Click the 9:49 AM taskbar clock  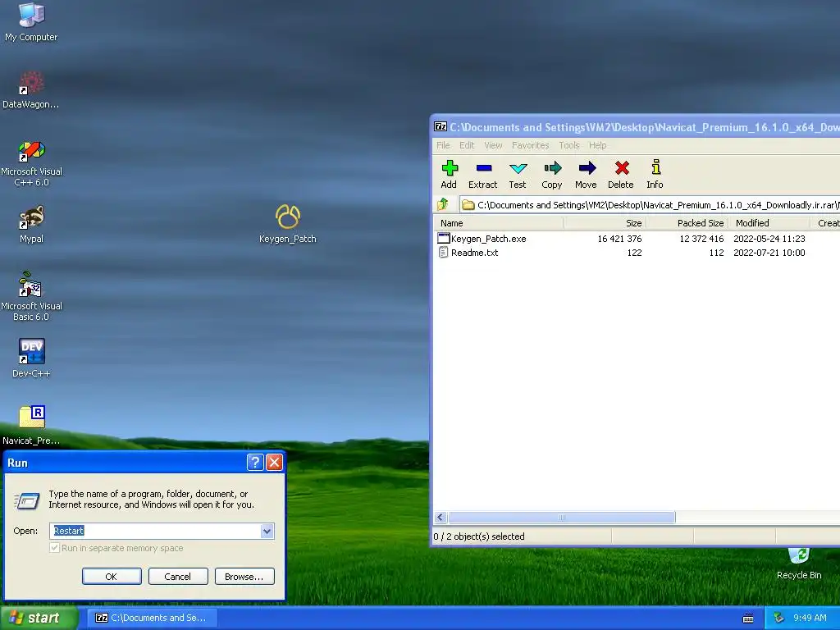pos(810,618)
